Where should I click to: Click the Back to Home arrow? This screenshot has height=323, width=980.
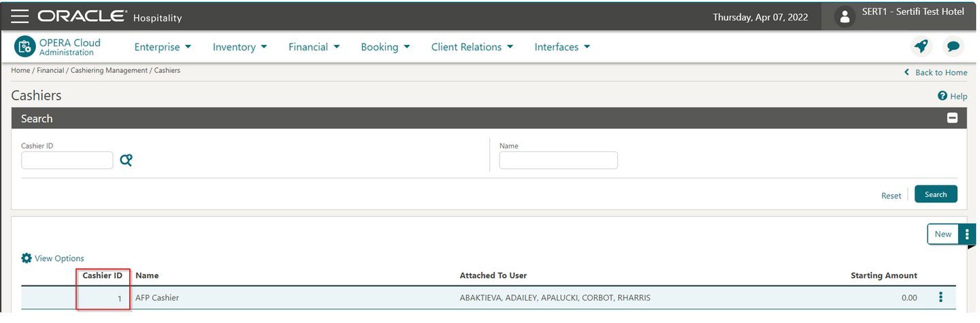point(906,72)
